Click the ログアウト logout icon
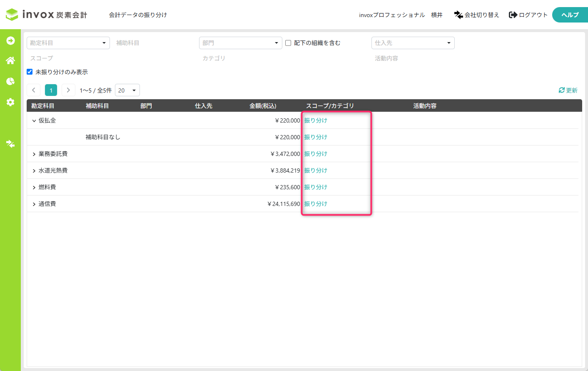Screen dimensions: 588x371 point(513,15)
